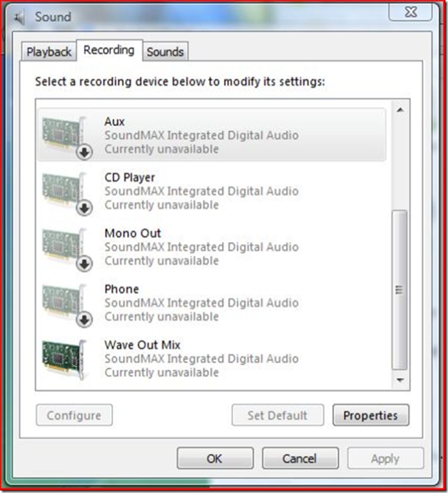Click the scroll down arrow of device list
The width and height of the screenshot is (448, 493).
click(401, 380)
